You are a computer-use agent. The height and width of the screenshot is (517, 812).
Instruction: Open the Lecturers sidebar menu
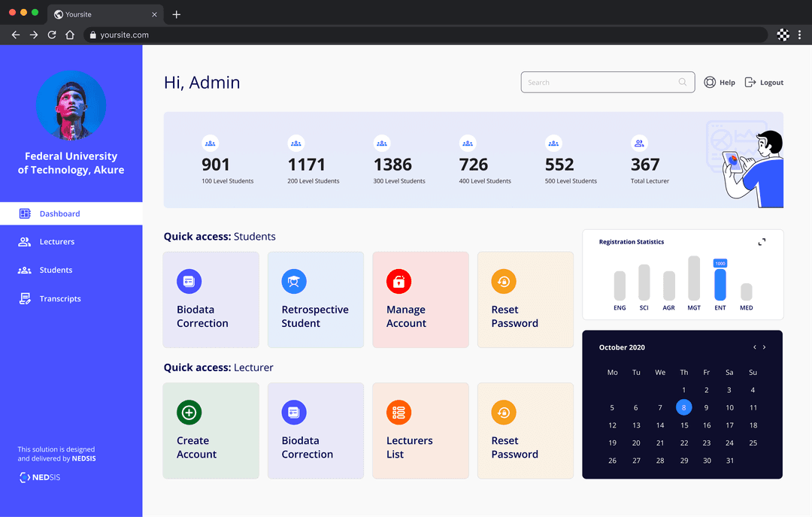coord(56,242)
